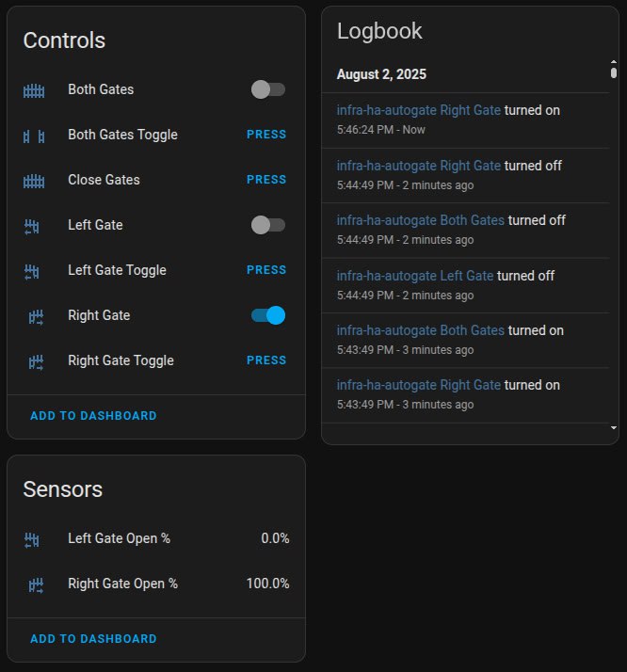627x672 pixels.
Task: Add Sensors card to dashboard
Action: click(x=93, y=638)
